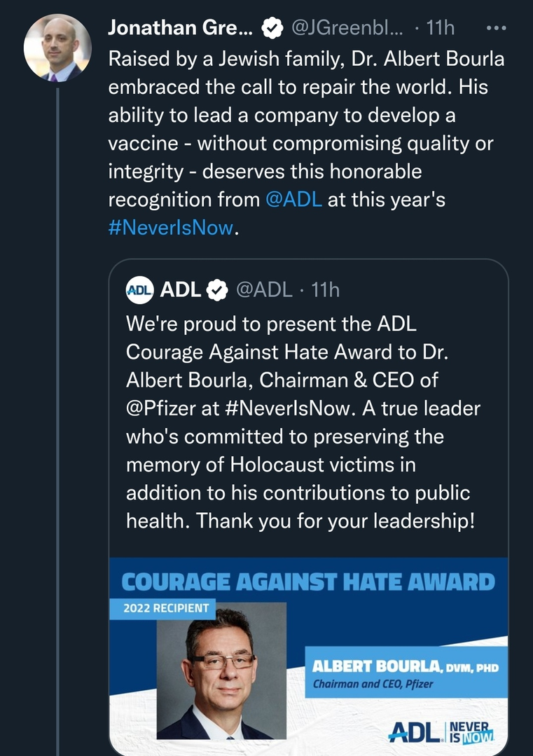Click the bold ADL name in quoted tweet

181,289
